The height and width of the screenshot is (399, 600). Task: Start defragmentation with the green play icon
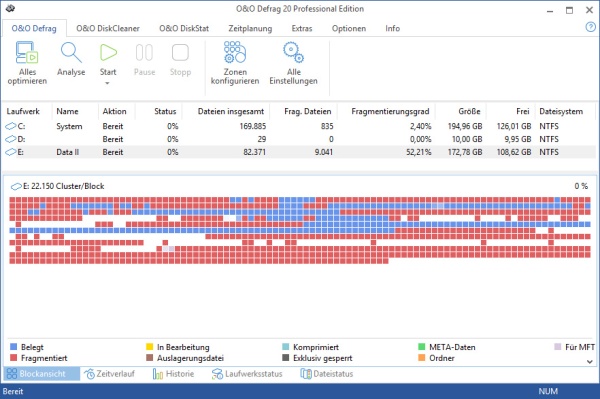point(108,53)
